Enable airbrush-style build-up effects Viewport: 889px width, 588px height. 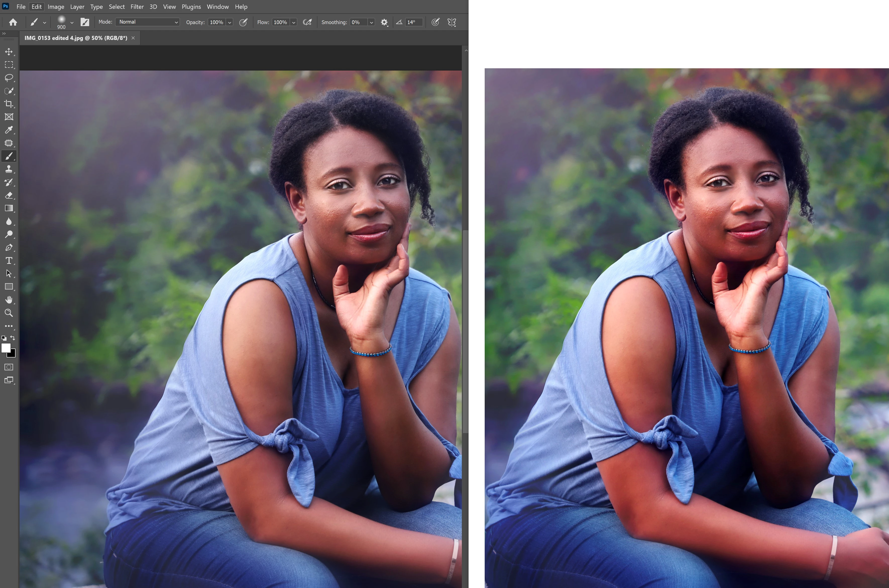click(x=307, y=22)
